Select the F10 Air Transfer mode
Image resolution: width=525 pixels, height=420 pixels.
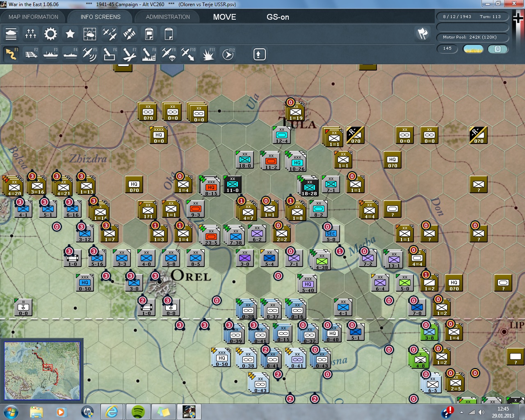[x=188, y=54]
